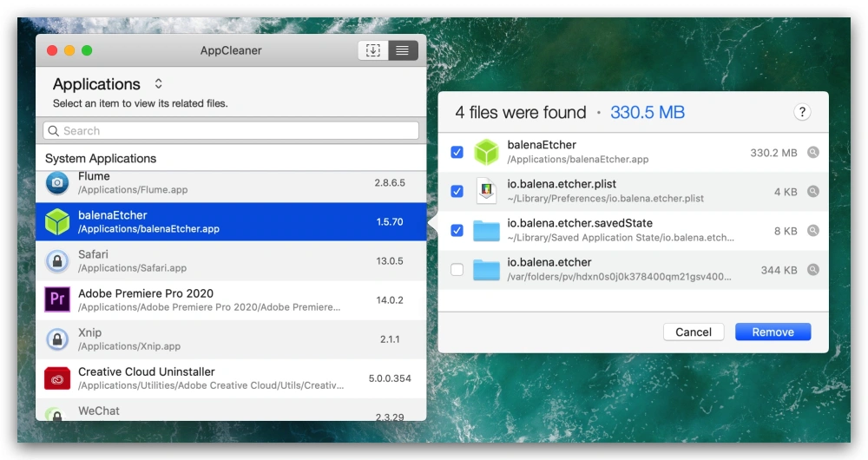This screenshot has width=868, height=460.
Task: Click the balenaEtcher 1.5.70 version text
Action: 390,221
